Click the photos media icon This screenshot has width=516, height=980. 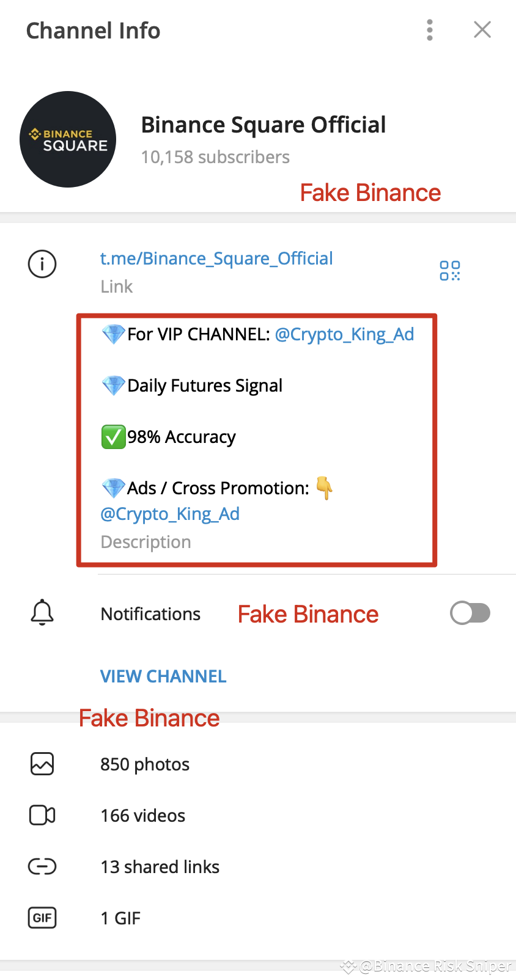click(x=42, y=764)
